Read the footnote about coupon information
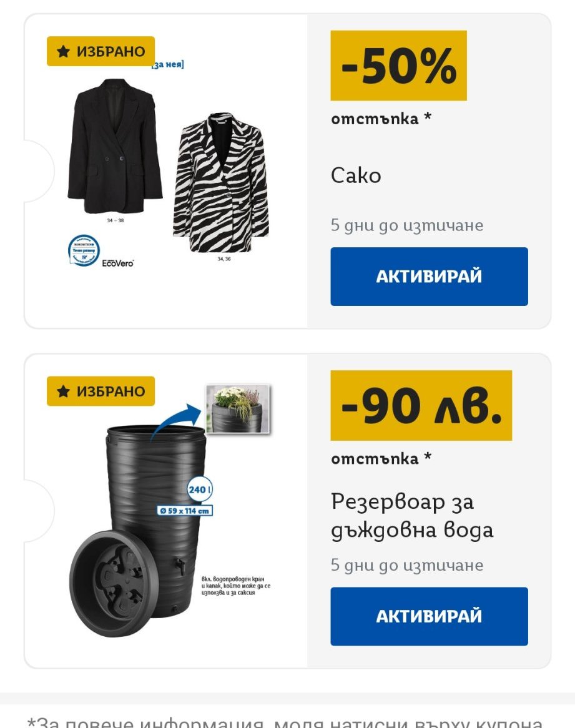The width and height of the screenshot is (575, 728). pos(285,722)
